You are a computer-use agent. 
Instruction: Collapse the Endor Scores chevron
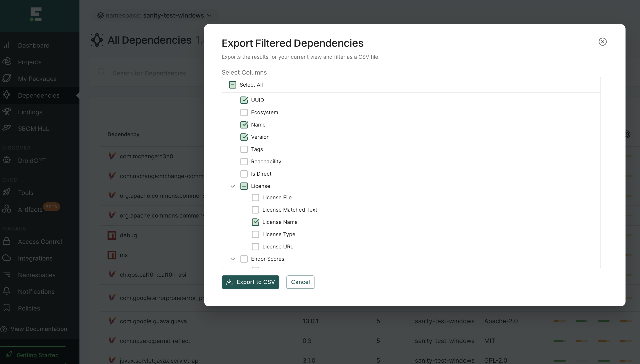tap(232, 259)
